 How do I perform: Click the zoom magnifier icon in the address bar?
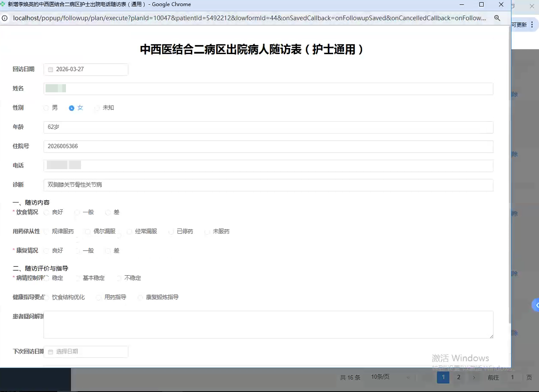497,18
